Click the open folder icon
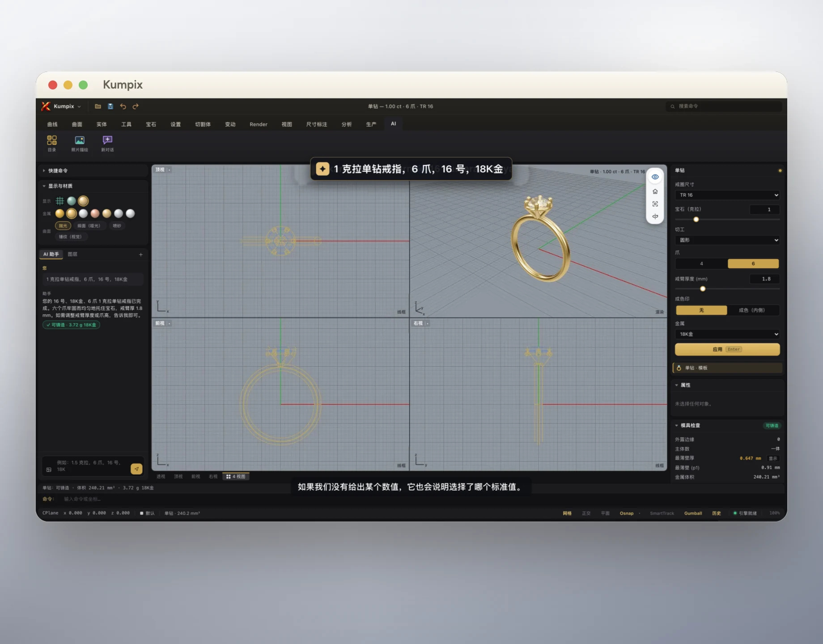 coord(98,106)
